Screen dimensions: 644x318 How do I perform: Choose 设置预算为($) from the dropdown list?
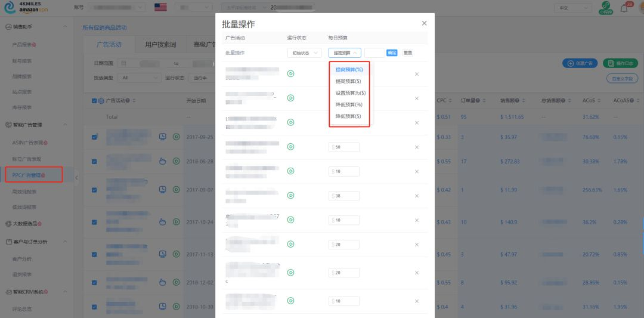click(x=351, y=92)
